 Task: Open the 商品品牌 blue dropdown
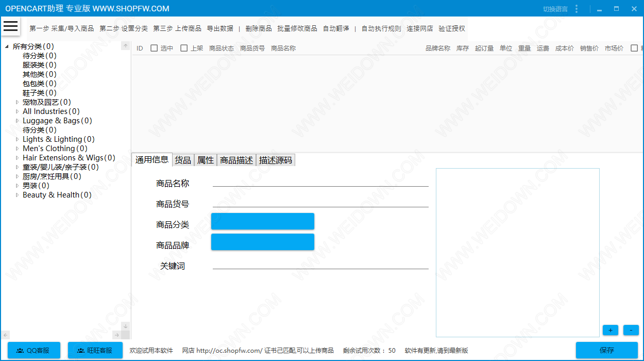tap(263, 242)
